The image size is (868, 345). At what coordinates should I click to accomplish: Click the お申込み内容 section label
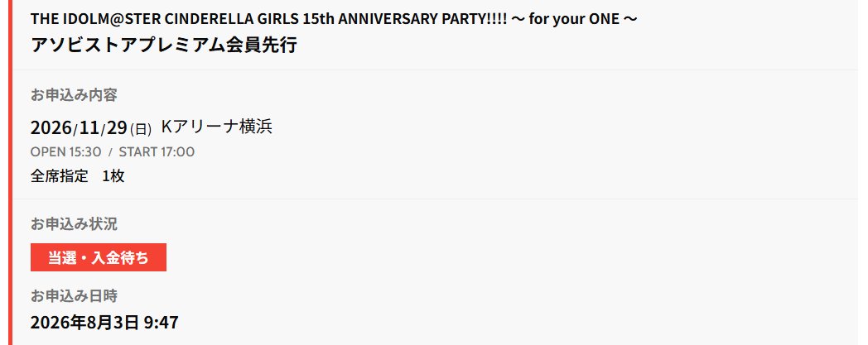click(74, 95)
